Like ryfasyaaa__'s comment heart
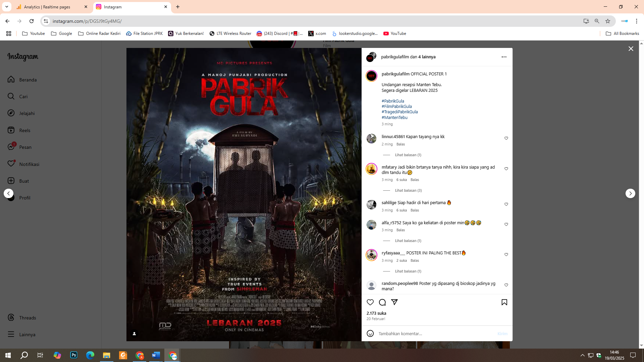 [x=506, y=255]
